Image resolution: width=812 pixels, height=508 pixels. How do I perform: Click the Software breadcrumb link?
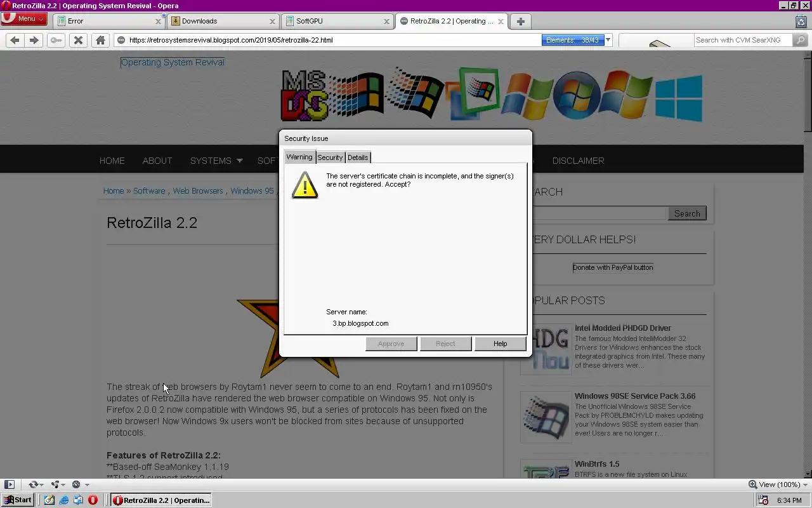149,190
